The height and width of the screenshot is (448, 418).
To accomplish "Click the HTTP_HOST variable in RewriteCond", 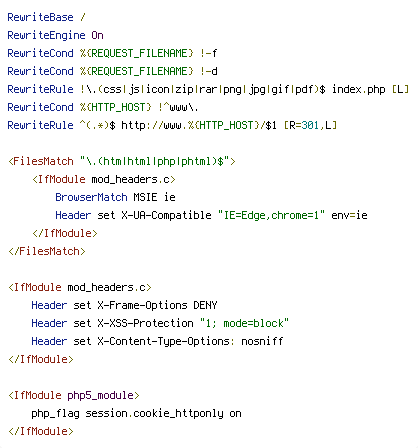I will click(116, 107).
